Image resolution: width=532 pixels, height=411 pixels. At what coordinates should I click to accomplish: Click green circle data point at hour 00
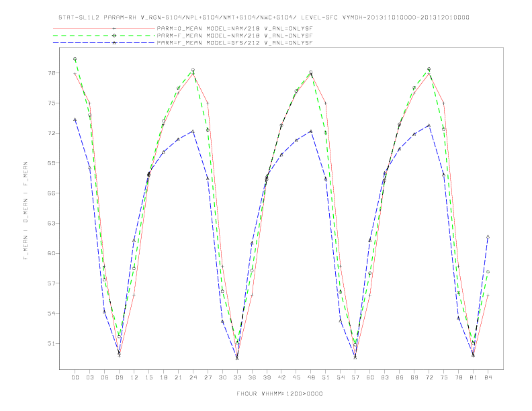tap(75, 58)
